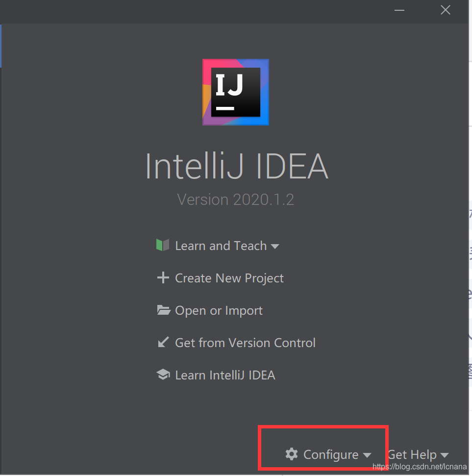Click the arrow icon for Get from Version Control

tap(163, 342)
